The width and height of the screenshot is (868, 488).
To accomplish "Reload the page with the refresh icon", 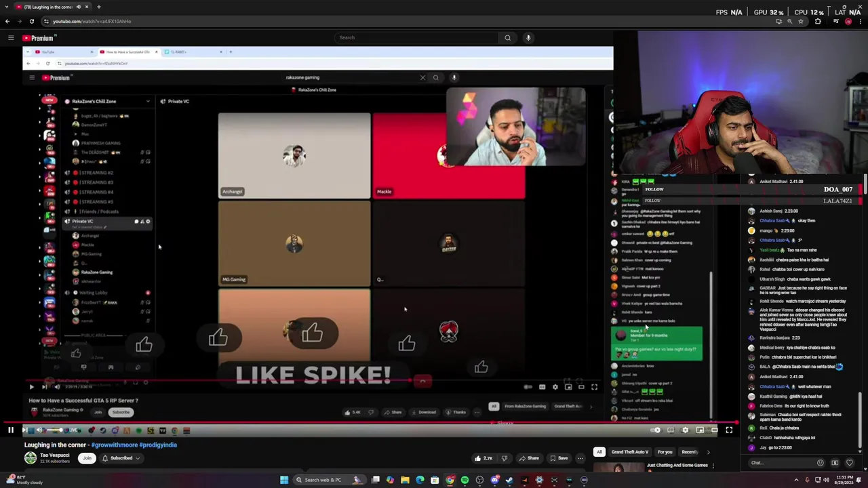I will pyautogui.click(x=31, y=21).
